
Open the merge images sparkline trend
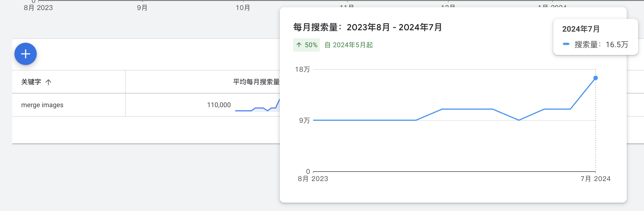(257, 105)
